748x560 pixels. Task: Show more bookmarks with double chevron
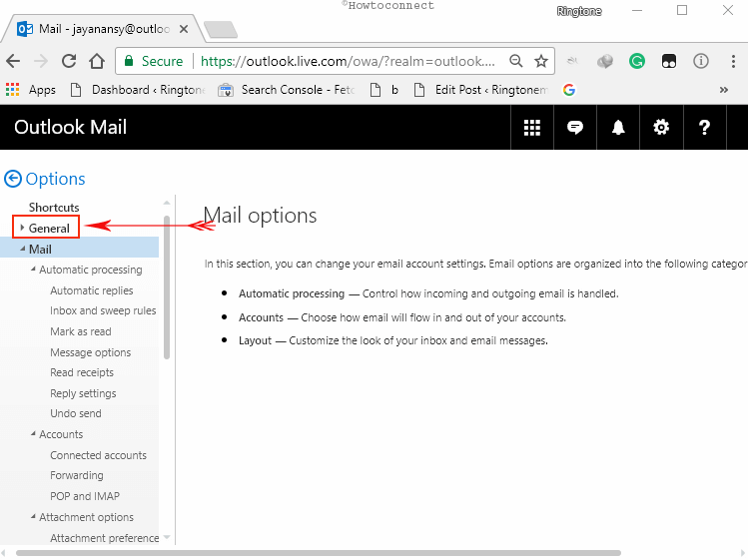pos(724,90)
